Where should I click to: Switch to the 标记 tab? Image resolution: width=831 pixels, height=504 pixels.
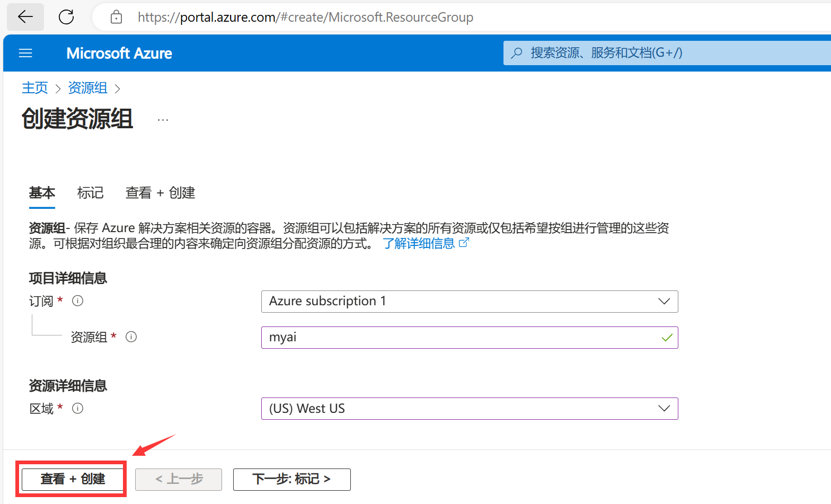(x=90, y=193)
